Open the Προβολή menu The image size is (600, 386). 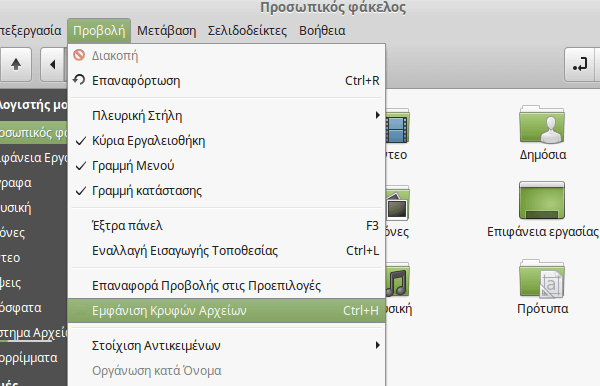[x=99, y=31]
